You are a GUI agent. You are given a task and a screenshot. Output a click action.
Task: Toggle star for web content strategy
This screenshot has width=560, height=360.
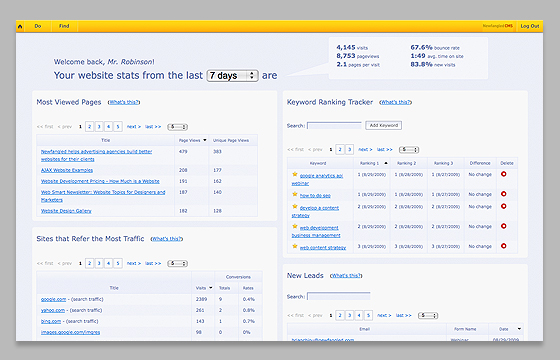coord(295,246)
